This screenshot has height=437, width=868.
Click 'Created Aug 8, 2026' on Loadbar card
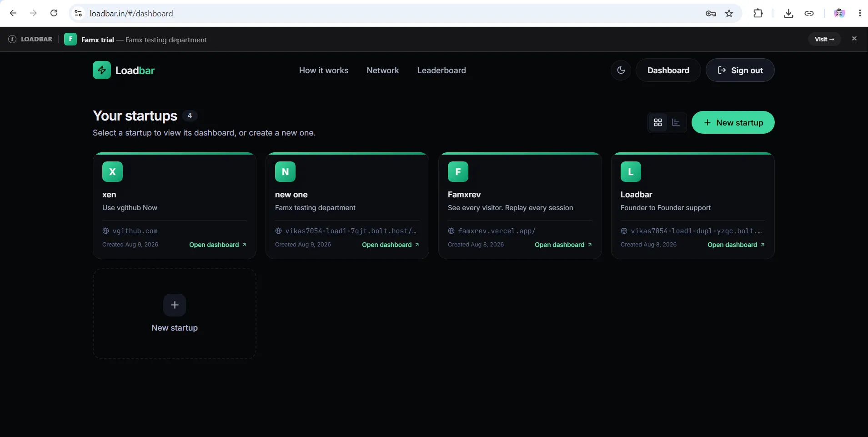tap(648, 245)
